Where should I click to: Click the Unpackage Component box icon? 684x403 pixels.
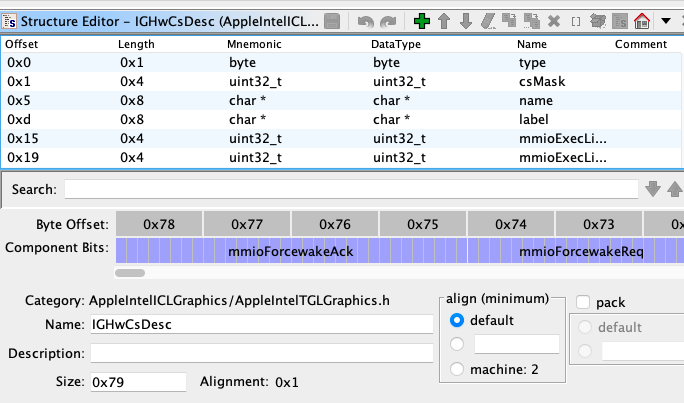tap(598, 21)
